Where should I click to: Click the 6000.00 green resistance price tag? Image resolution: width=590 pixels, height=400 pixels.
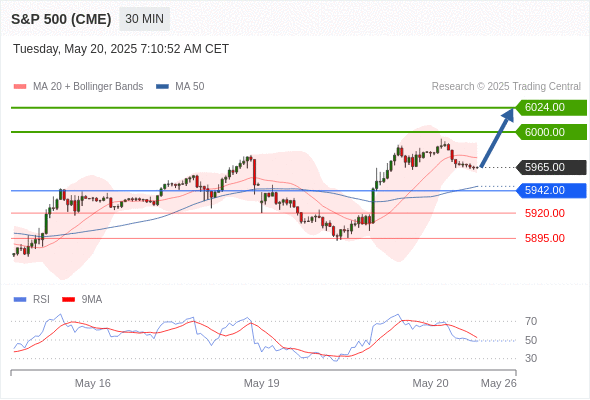point(551,132)
